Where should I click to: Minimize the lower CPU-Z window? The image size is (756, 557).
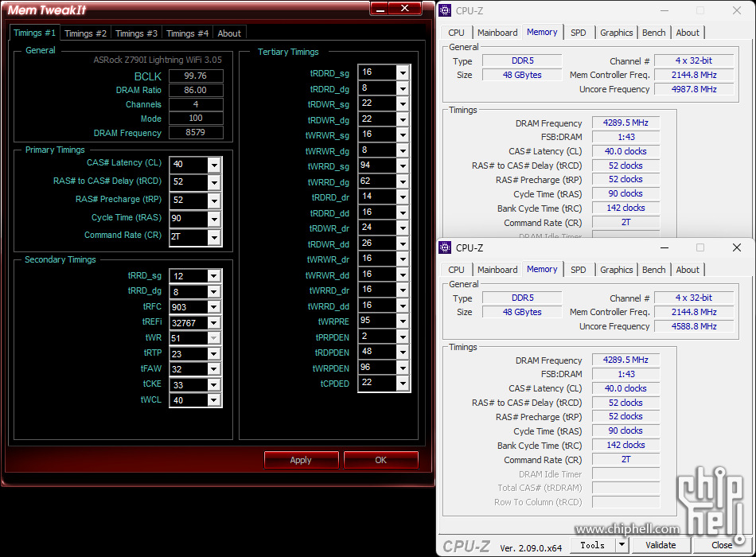pyautogui.click(x=664, y=248)
